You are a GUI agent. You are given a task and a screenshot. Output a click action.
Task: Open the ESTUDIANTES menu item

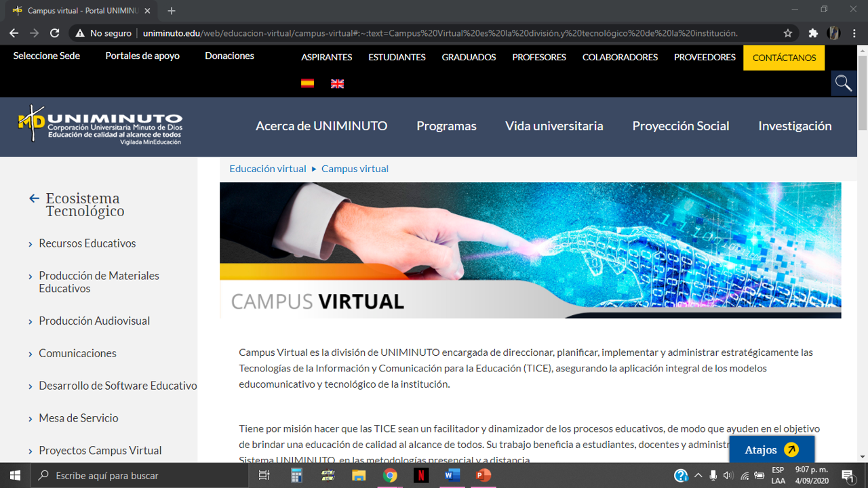(x=397, y=58)
